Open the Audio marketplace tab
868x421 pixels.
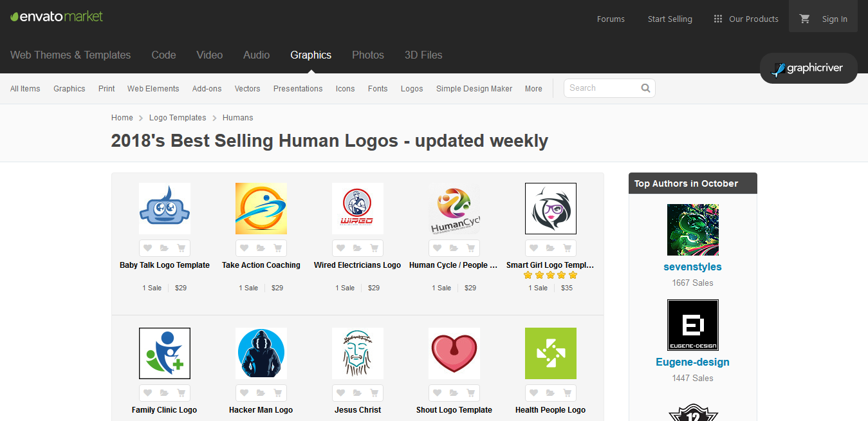(256, 55)
